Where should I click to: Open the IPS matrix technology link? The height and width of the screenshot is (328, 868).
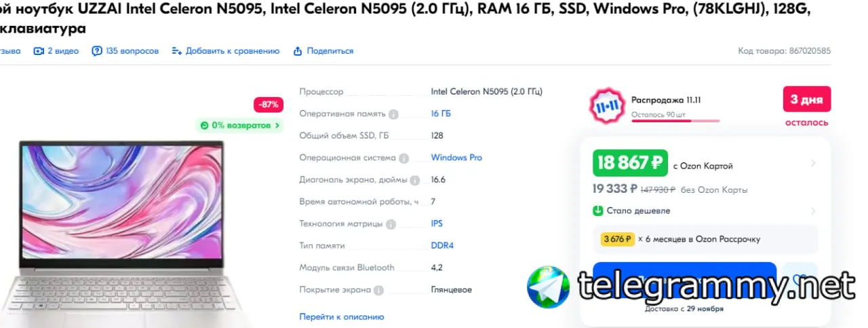pos(437,223)
